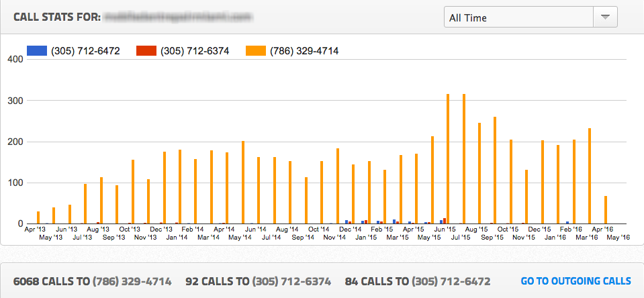The image size is (644, 298).
Task: Click the orange legend swatch for (786) 329-4714
Action: coord(256,50)
